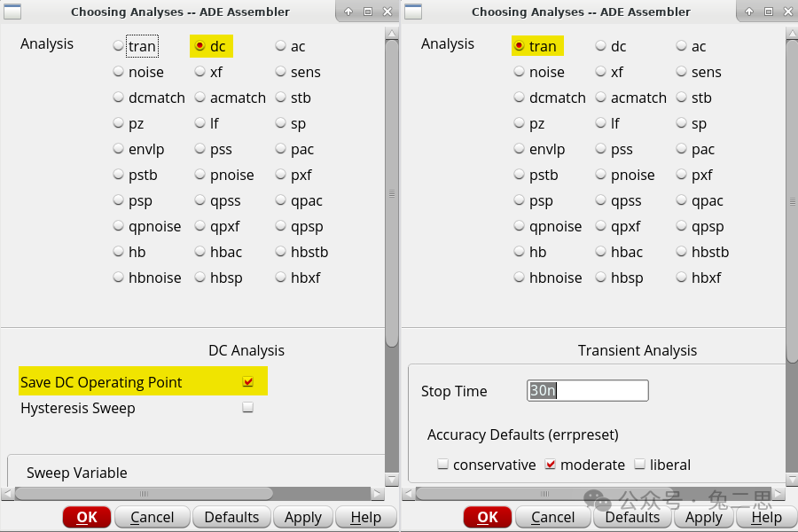Screen dimensions: 798x532
Task: Choose the pss radio button in the right dialog
Action: [x=601, y=149]
